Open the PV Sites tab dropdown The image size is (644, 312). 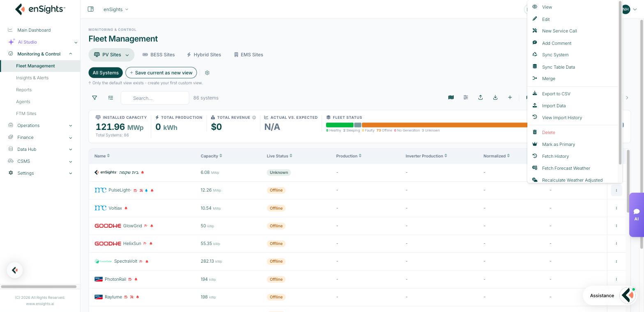click(127, 55)
